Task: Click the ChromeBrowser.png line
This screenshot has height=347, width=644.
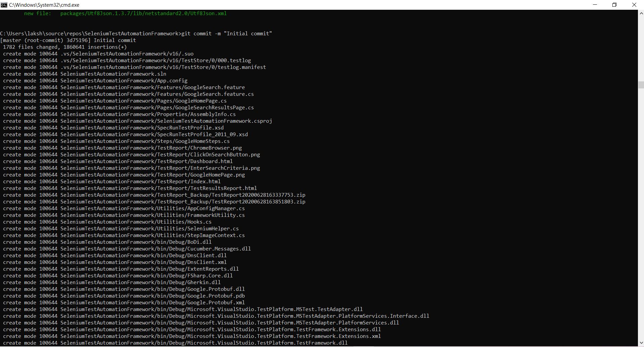Action: (123, 148)
